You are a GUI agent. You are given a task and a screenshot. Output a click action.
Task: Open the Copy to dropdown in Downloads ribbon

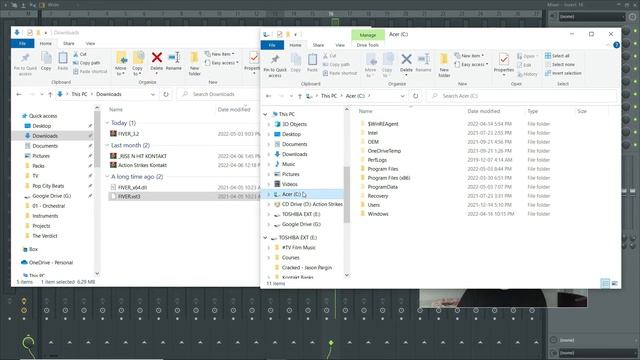click(x=138, y=64)
